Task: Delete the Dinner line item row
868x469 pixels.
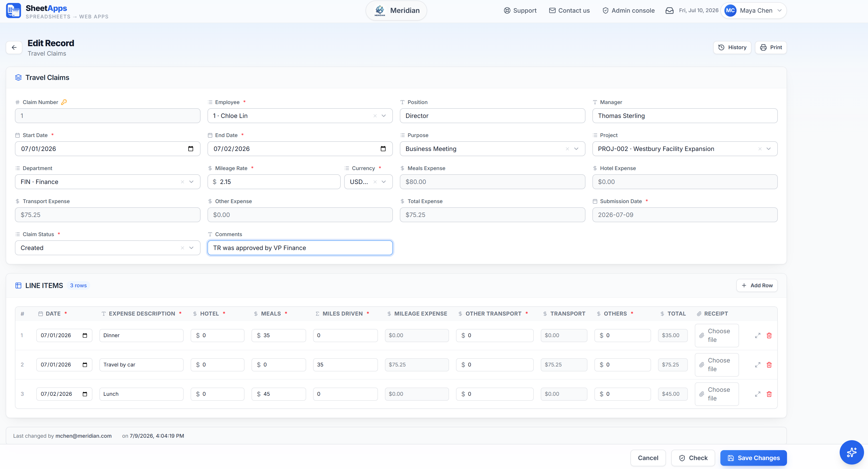Action: [x=769, y=335]
